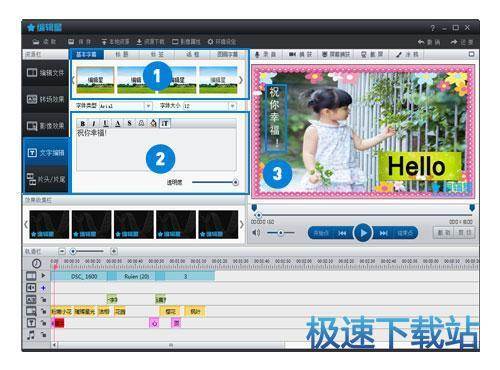Switch to the basic subtitle tab
The width and height of the screenshot is (500, 370).
[x=86, y=54]
